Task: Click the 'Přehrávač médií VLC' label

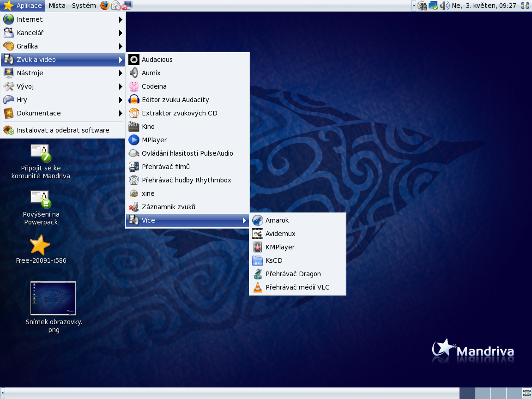Action: click(x=297, y=287)
